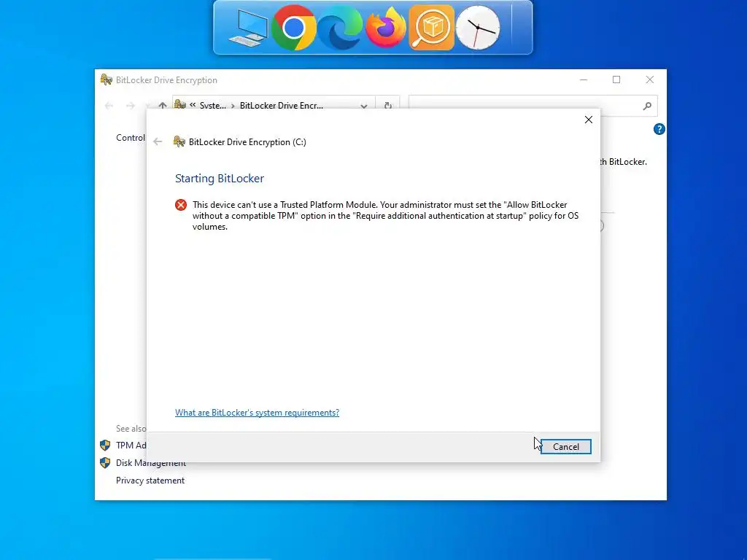Minimize the BitLocker Drive Encryption window
The width and height of the screenshot is (747, 560).
tap(584, 79)
